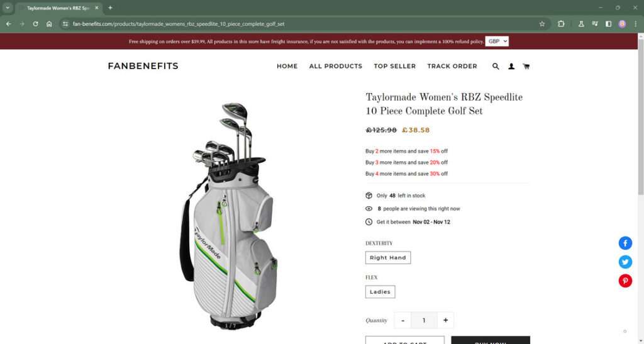Increase quantity with plus button
This screenshot has height=344, width=644.
pos(446,320)
